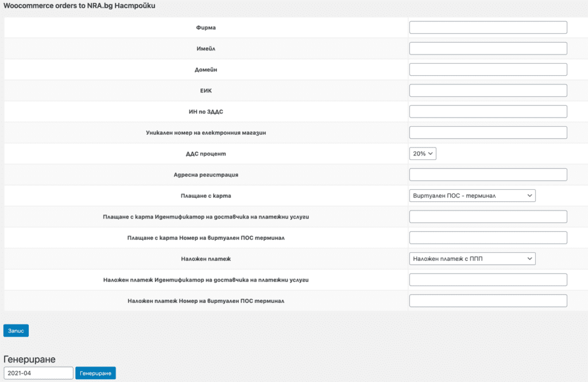Open the ДДС процент percentage dropdown

coord(422,153)
